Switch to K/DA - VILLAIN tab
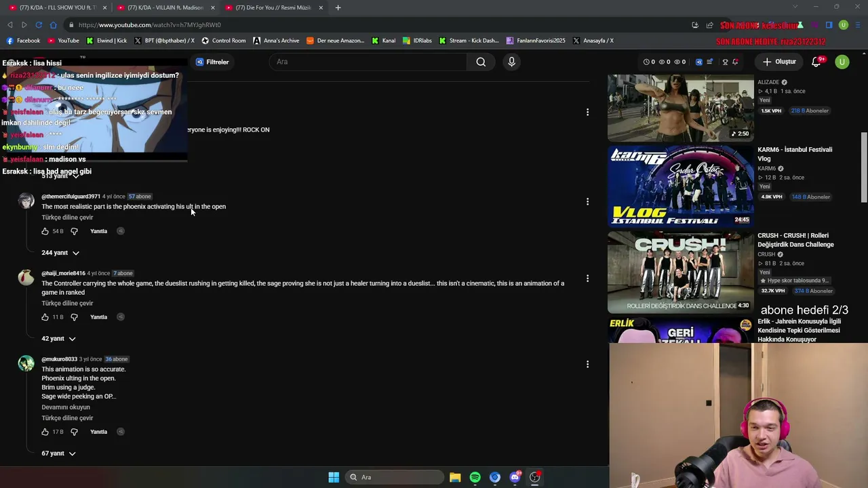868x488 pixels. click(165, 7)
